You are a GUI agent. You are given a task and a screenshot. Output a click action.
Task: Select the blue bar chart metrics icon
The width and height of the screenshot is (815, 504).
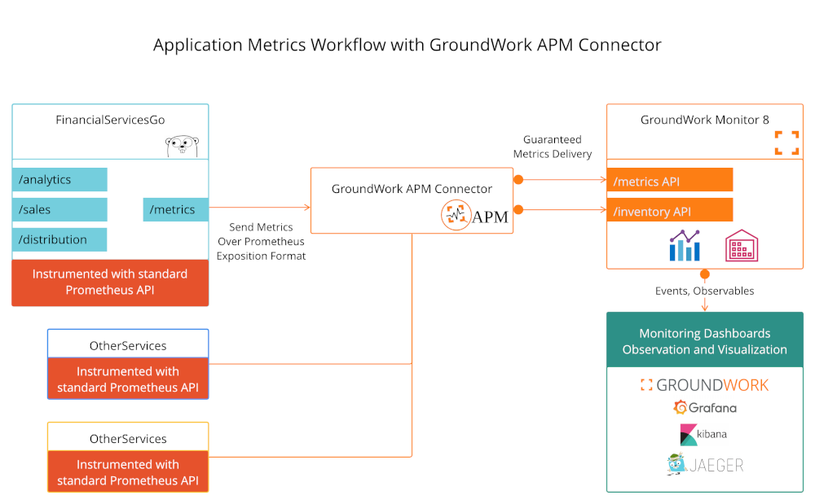tap(685, 245)
